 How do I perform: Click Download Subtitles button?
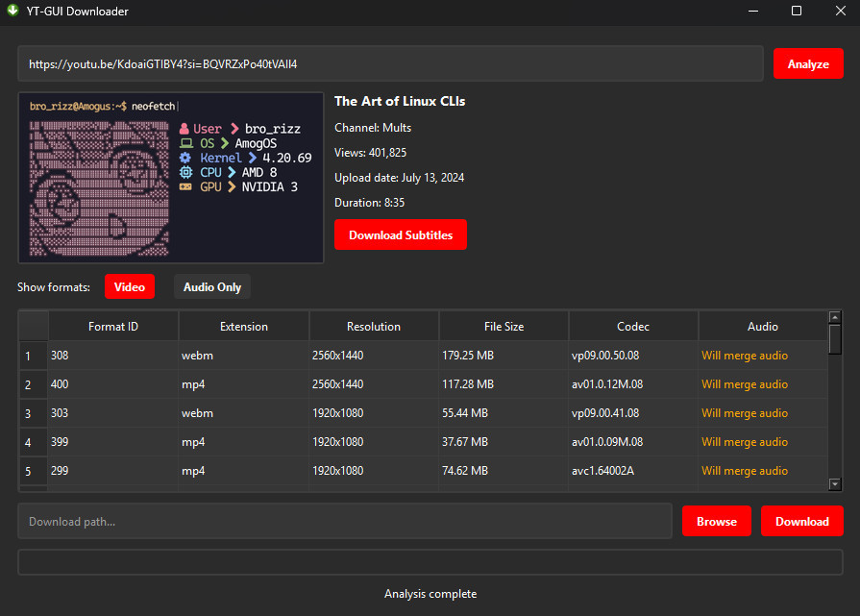[401, 234]
